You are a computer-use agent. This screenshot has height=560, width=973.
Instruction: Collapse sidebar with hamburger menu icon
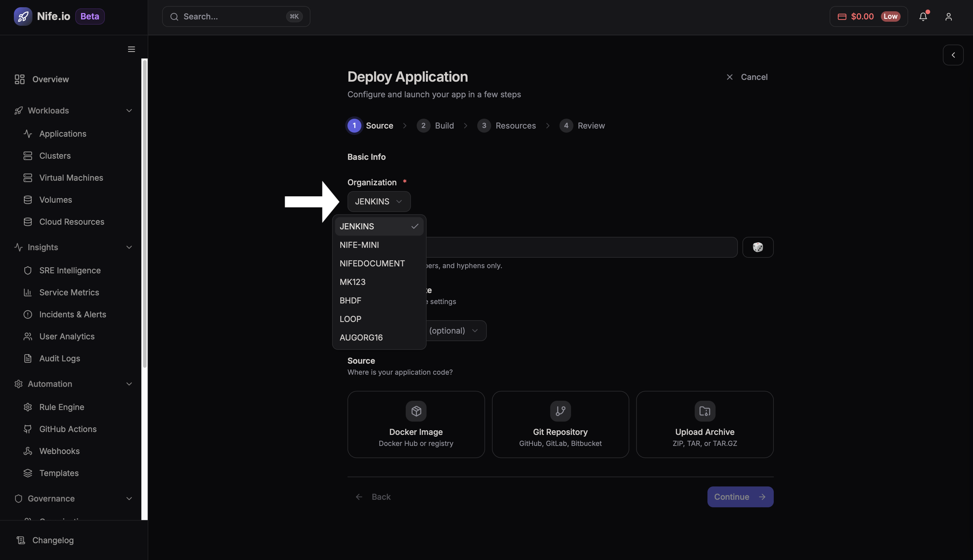[131, 49]
